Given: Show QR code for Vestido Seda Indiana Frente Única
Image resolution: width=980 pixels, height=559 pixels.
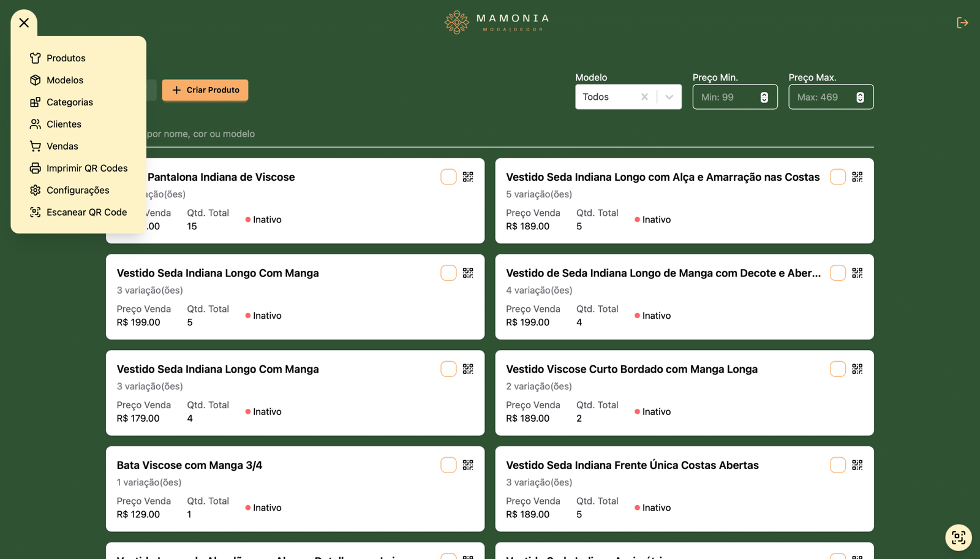Looking at the screenshot, I should point(857,465).
